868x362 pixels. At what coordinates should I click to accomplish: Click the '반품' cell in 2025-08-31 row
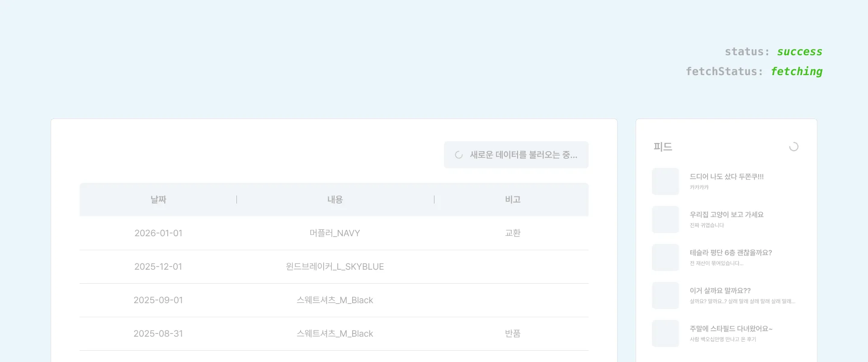pyautogui.click(x=513, y=333)
